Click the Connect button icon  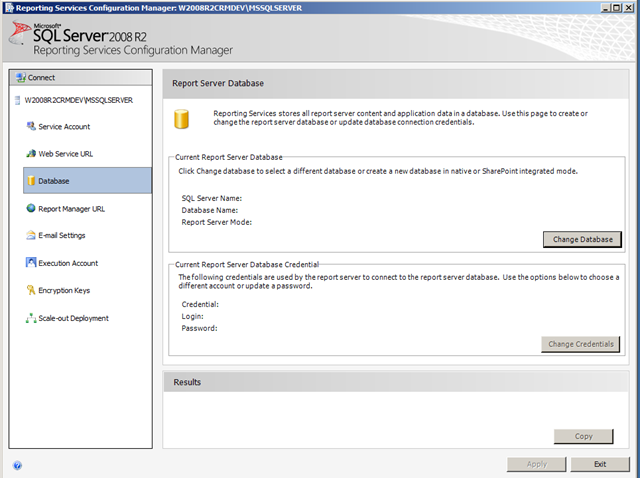coord(20,77)
